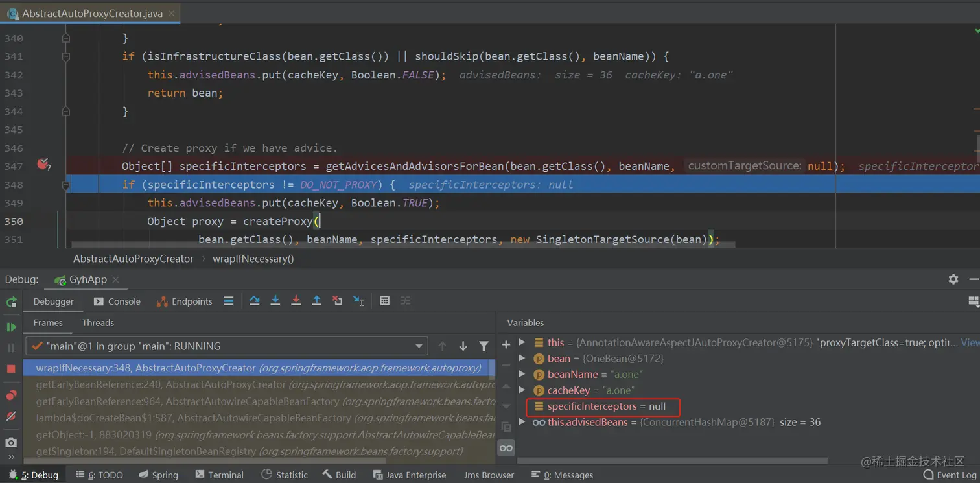980x483 pixels.
Task: Expand the 'cacheKey' variable node
Action: 522,390
